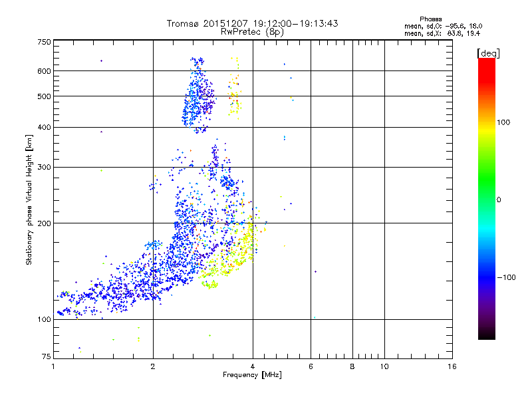Viewport: 532px width, 399px height.
Task: Click the x-axis tick label '10'
Action: coord(384,366)
